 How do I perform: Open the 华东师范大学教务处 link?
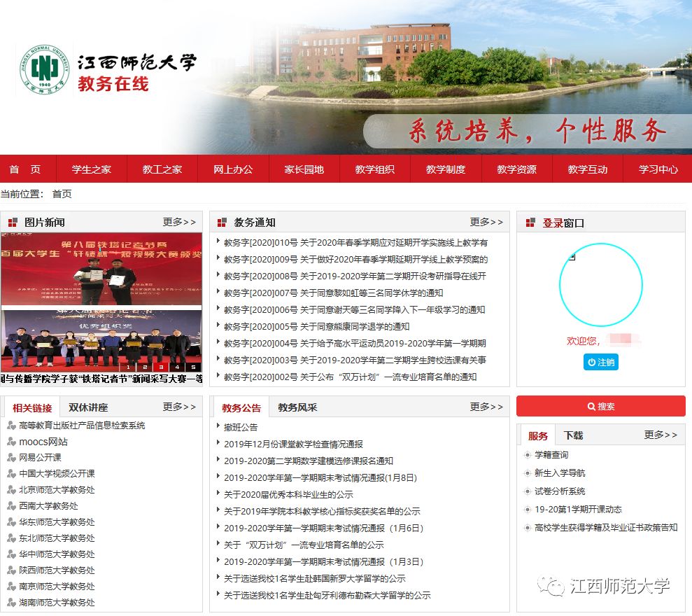point(57,522)
